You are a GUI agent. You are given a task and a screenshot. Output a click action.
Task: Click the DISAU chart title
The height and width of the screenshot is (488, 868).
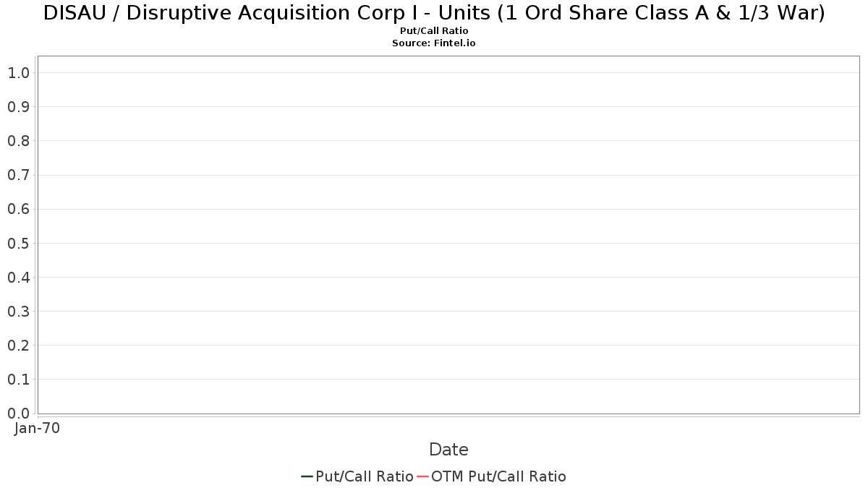point(434,13)
